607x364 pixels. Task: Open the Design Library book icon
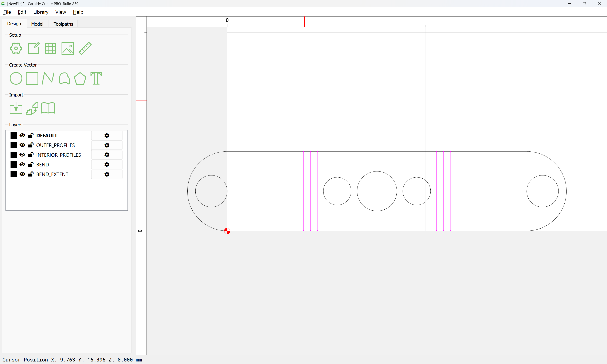pyautogui.click(x=48, y=108)
